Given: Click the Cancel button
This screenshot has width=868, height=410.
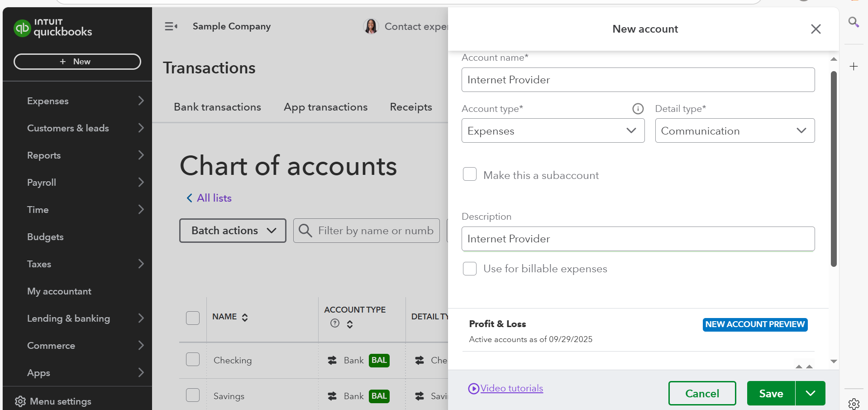Looking at the screenshot, I should [702, 393].
